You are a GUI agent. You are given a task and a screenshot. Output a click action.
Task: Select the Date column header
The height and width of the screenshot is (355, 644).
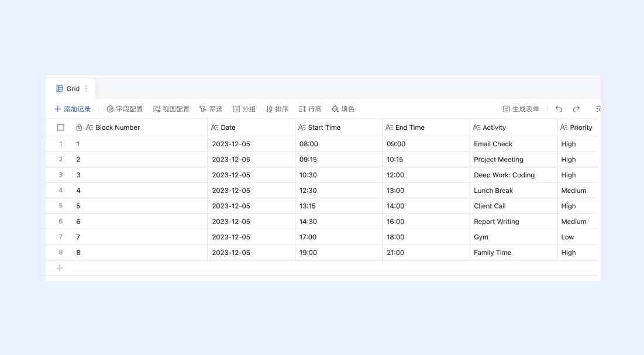point(252,127)
